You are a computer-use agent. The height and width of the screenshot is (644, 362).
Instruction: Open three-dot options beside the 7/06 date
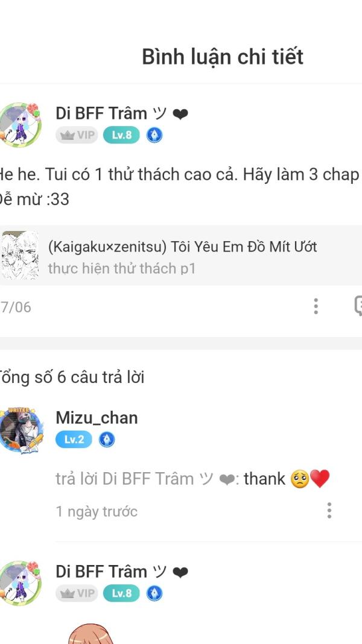316,306
